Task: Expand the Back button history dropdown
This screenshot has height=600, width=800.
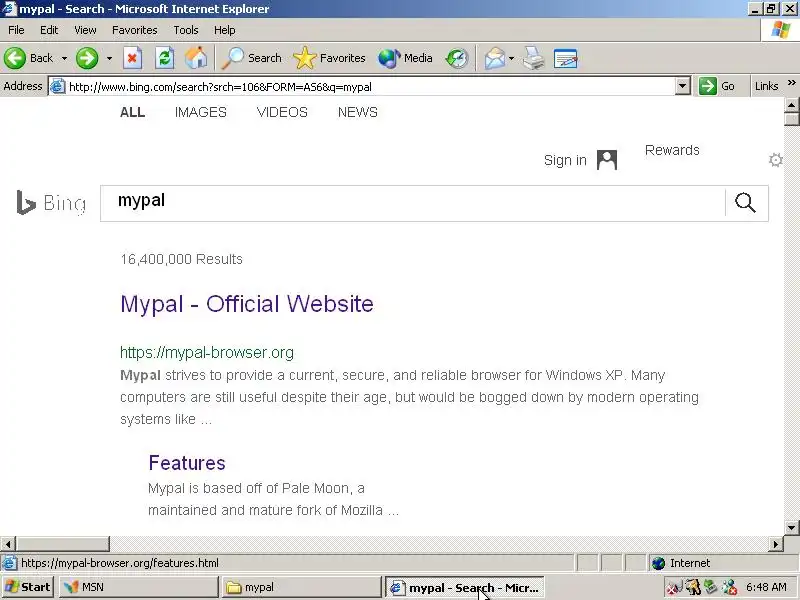Action: [x=64, y=58]
